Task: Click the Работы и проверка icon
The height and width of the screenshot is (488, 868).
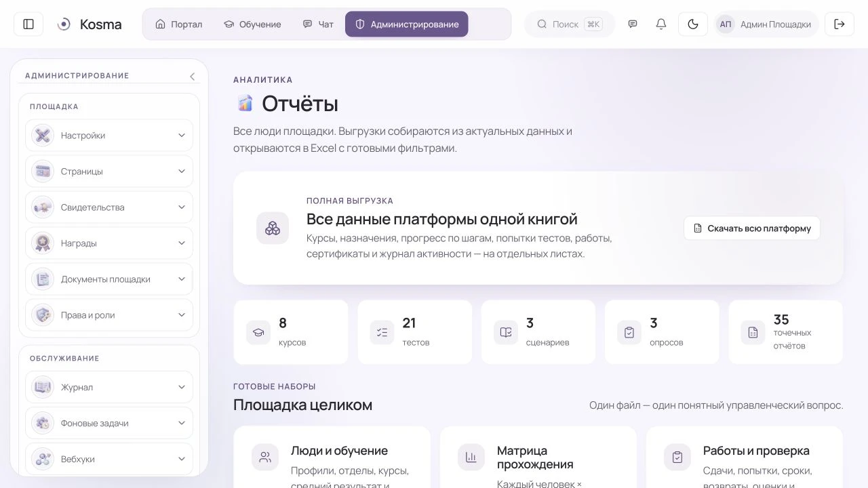Action: [677, 457]
